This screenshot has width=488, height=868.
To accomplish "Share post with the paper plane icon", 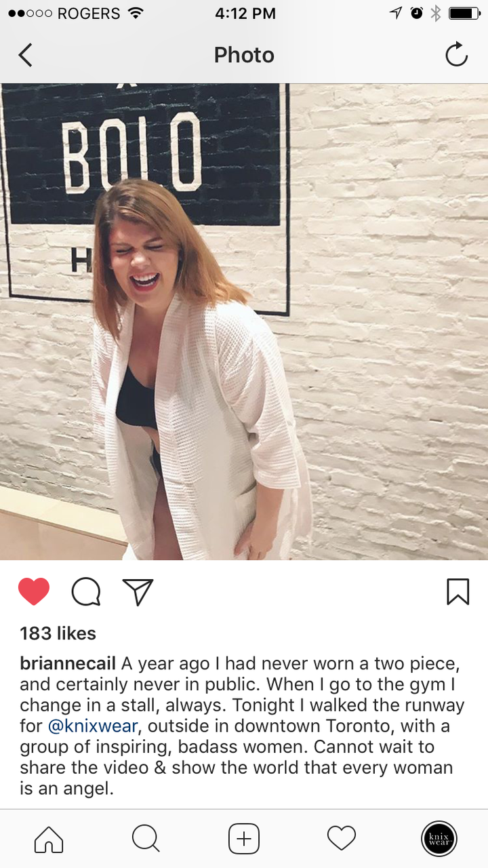I will 138,591.
